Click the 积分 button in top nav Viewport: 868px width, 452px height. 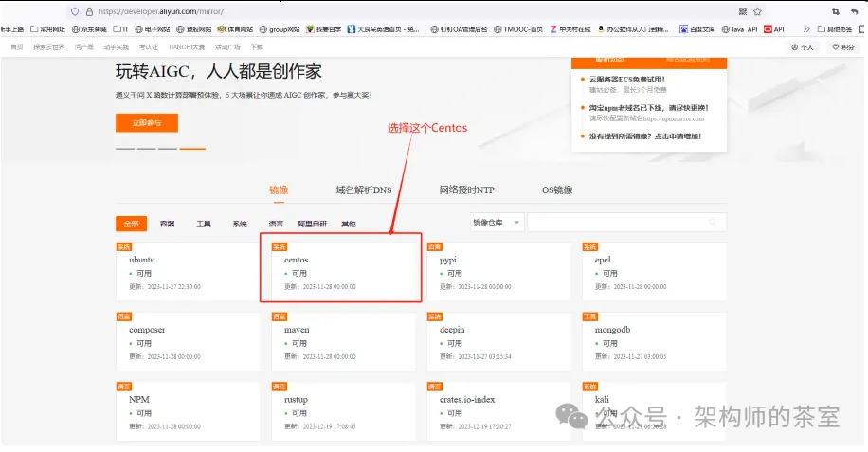[843, 47]
